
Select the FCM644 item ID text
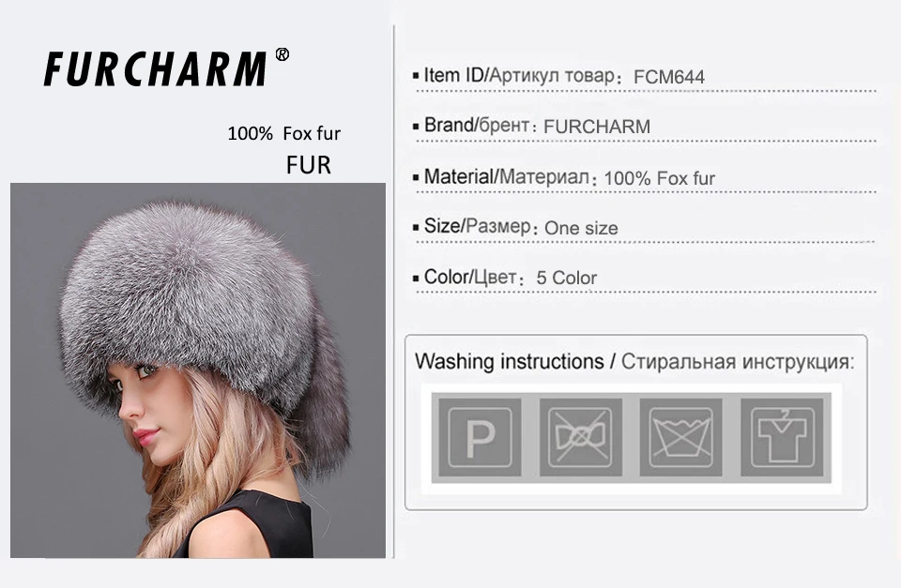(x=669, y=77)
